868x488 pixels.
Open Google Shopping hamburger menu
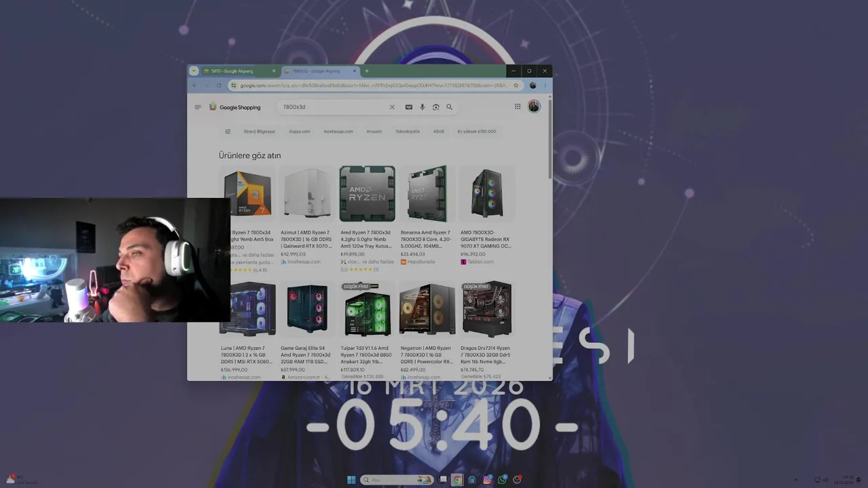pos(197,107)
